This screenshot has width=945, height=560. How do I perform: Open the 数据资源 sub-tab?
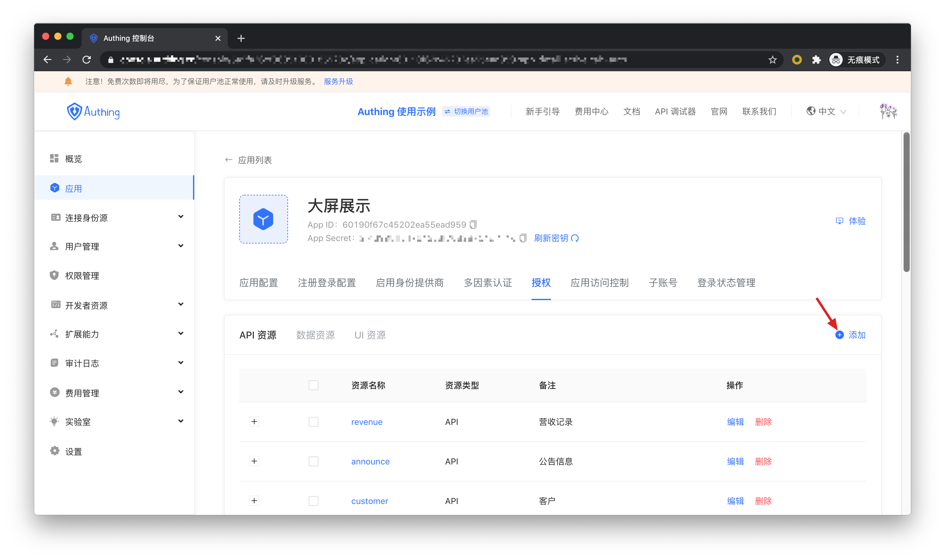click(315, 335)
